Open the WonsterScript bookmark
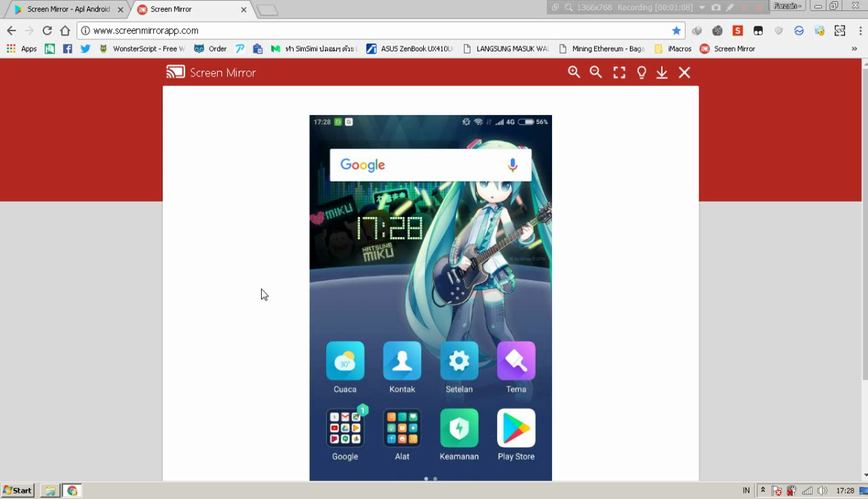Screen dimensions: 868x499 (142, 49)
